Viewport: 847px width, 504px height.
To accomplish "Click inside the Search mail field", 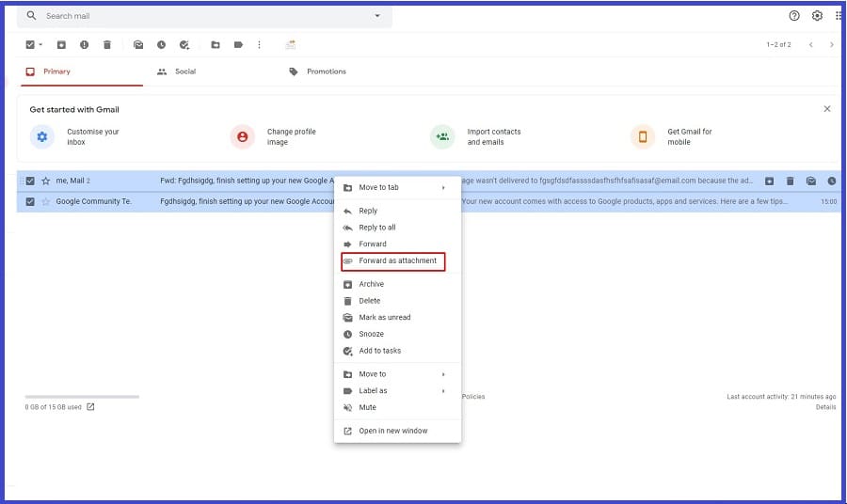I will (x=205, y=16).
